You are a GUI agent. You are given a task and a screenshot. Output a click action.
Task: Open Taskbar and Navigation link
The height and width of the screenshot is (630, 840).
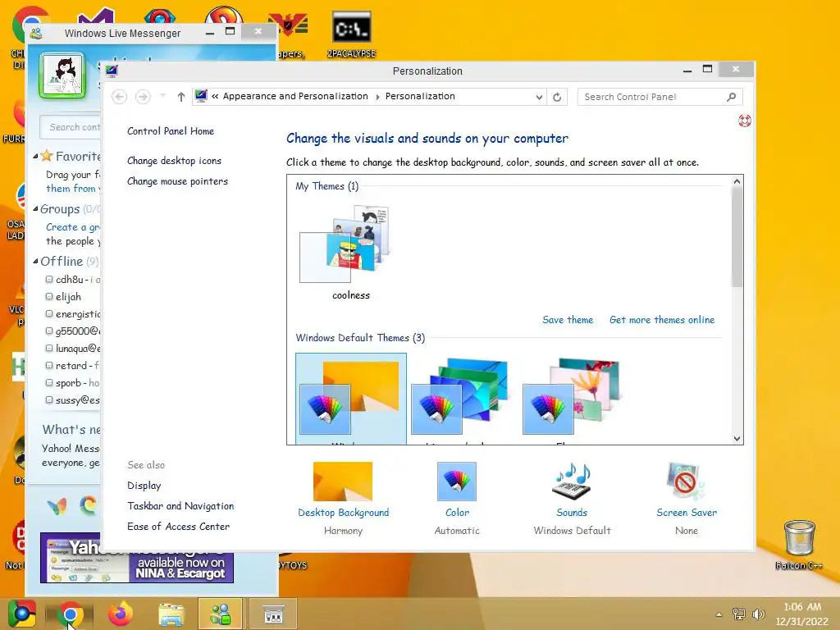click(180, 506)
